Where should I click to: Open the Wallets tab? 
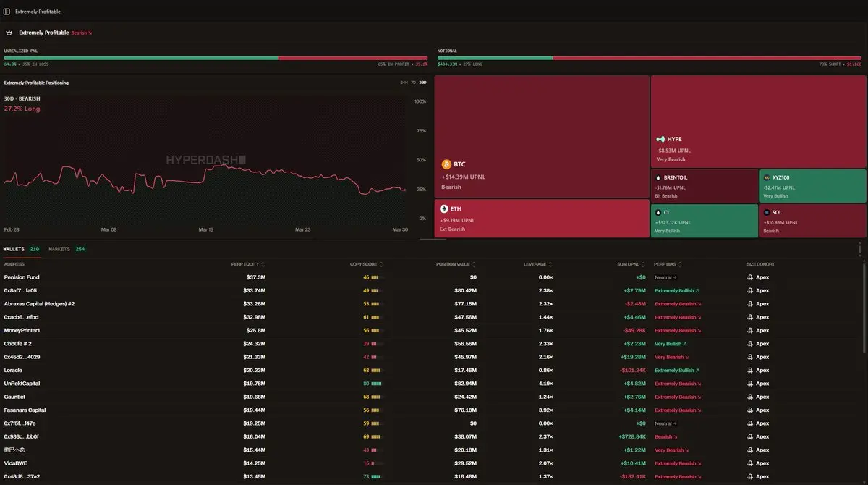pyautogui.click(x=22, y=249)
